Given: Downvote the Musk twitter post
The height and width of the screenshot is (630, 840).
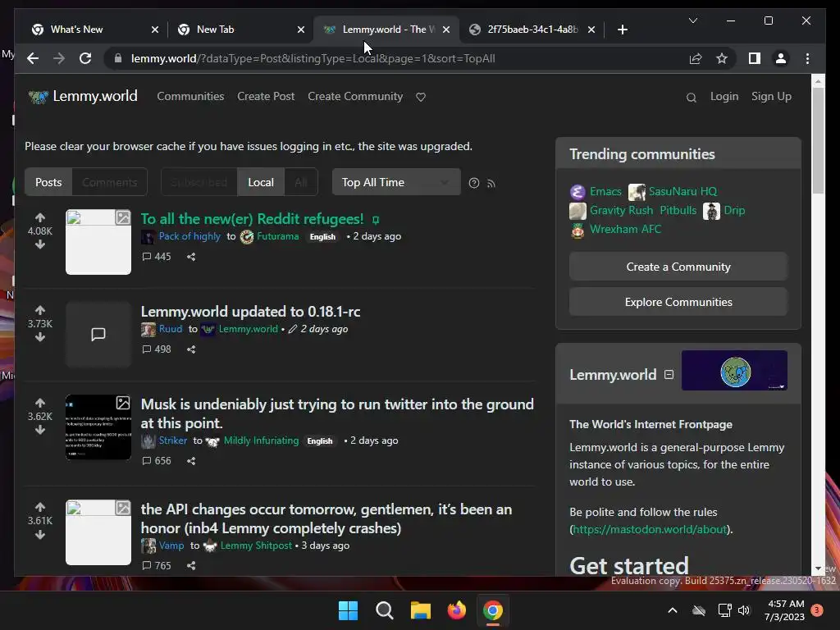Looking at the screenshot, I should coord(40,430).
